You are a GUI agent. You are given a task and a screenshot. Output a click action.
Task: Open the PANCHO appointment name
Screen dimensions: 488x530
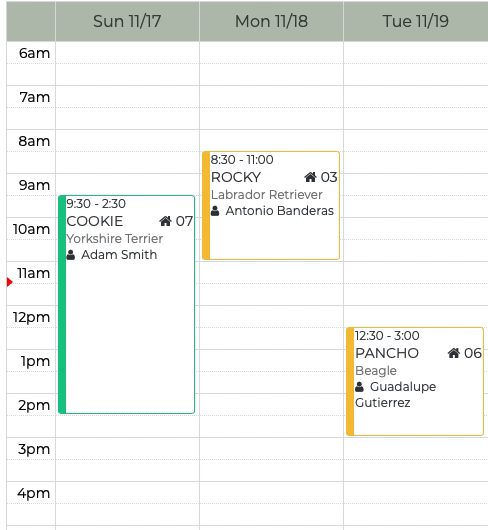(387, 353)
